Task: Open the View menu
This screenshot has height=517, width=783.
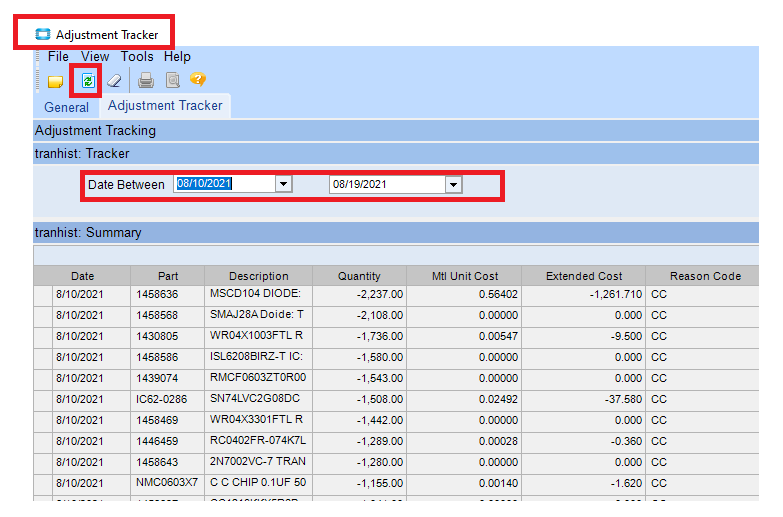Action: [x=95, y=56]
